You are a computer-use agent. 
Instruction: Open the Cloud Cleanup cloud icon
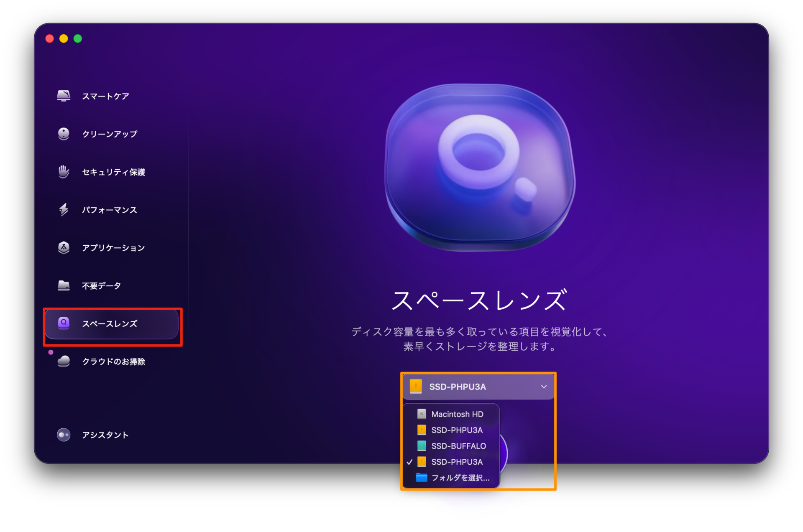pyautogui.click(x=64, y=361)
